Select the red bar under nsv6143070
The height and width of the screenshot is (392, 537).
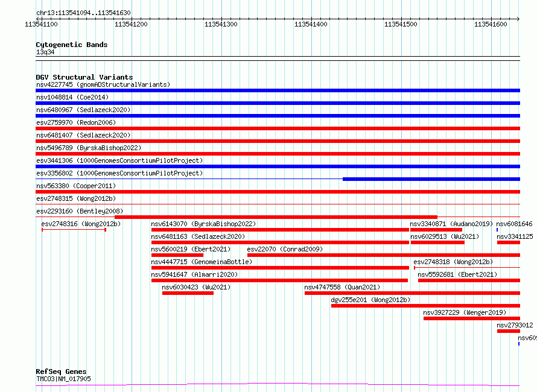(x=280, y=230)
